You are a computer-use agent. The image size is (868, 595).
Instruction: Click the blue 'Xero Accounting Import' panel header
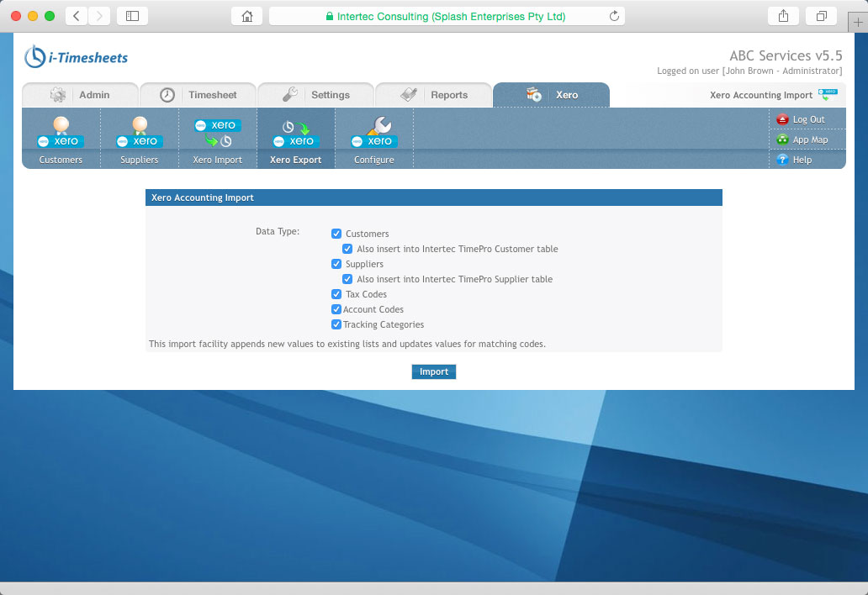434,197
